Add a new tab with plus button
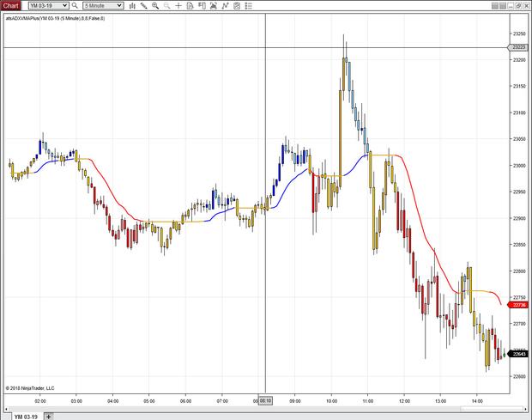This screenshot has width=532, height=420. (49, 416)
